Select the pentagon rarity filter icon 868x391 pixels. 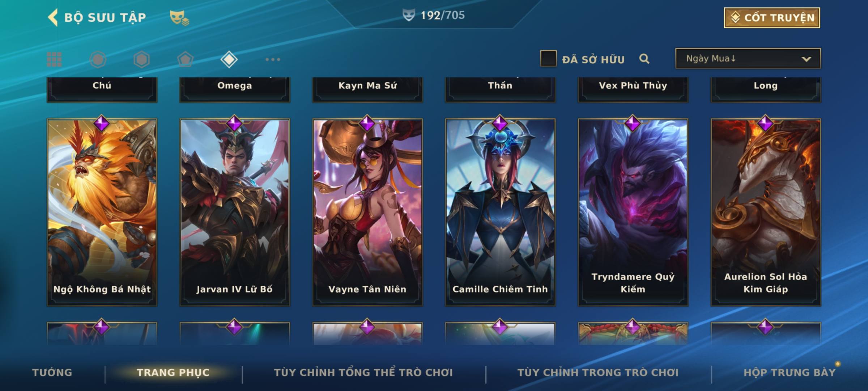(x=185, y=59)
